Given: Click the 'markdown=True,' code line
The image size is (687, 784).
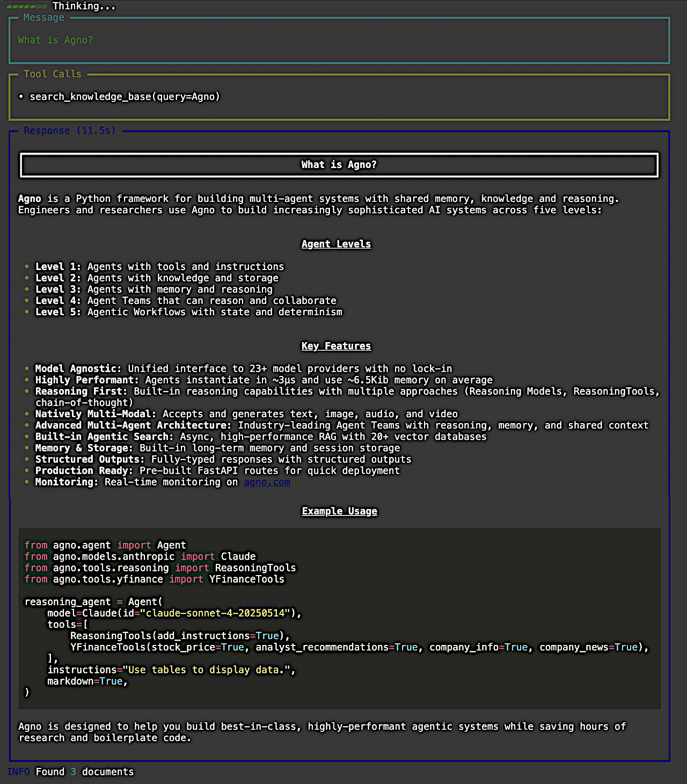Looking at the screenshot, I should [87, 681].
